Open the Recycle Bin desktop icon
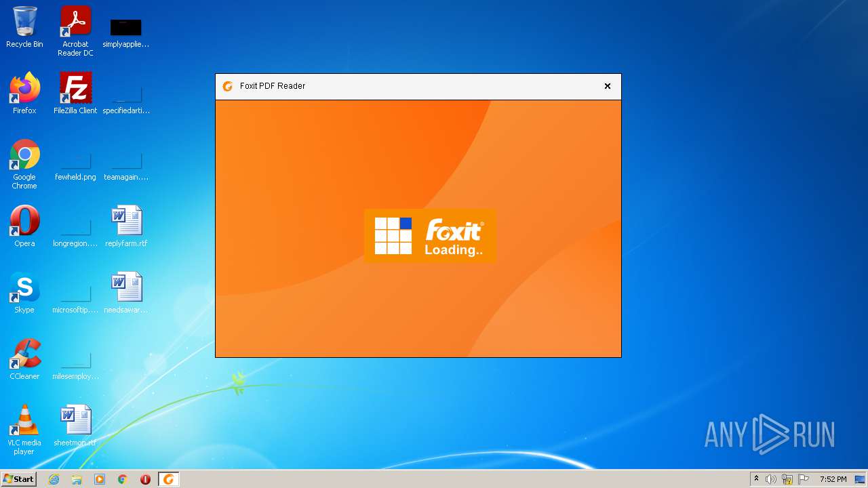Screen dimensions: 868x488 tap(24, 27)
